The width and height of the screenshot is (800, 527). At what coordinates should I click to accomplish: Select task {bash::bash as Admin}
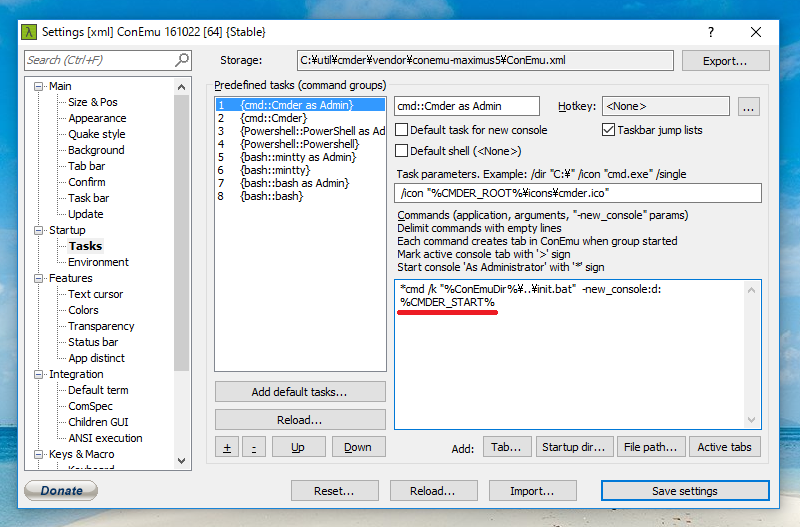pos(301,183)
